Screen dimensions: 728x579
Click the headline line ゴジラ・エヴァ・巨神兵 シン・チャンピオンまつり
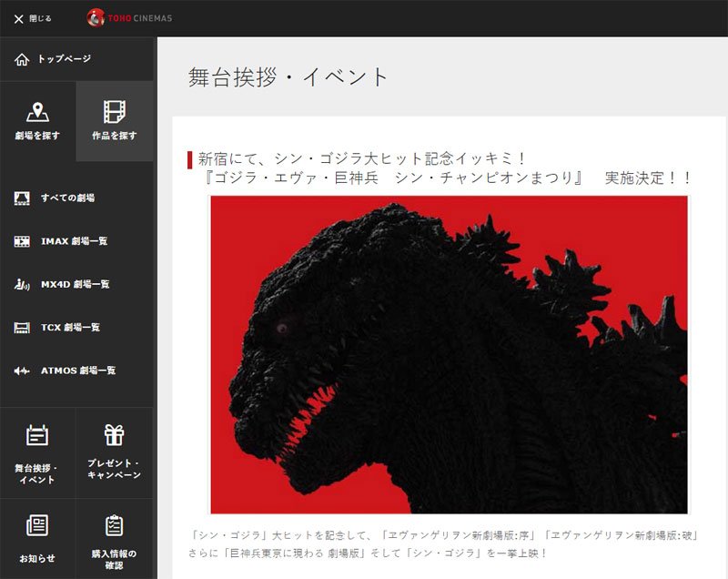pos(393,178)
